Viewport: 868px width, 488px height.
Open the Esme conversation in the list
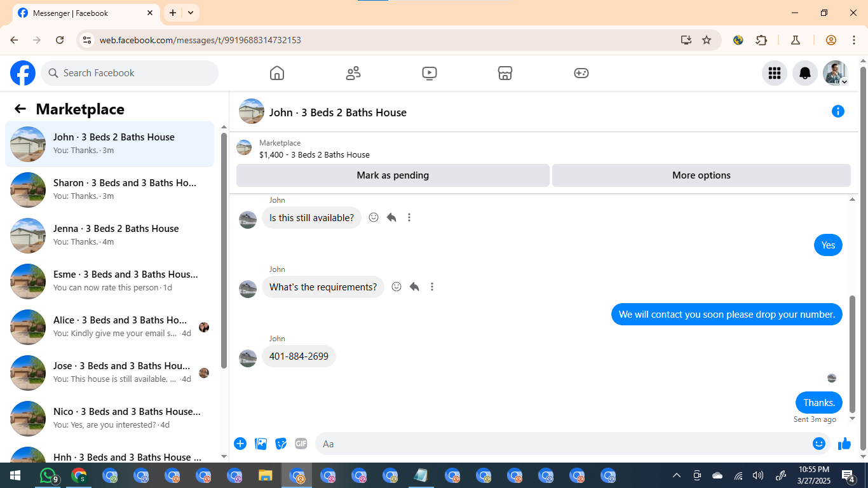(x=110, y=281)
